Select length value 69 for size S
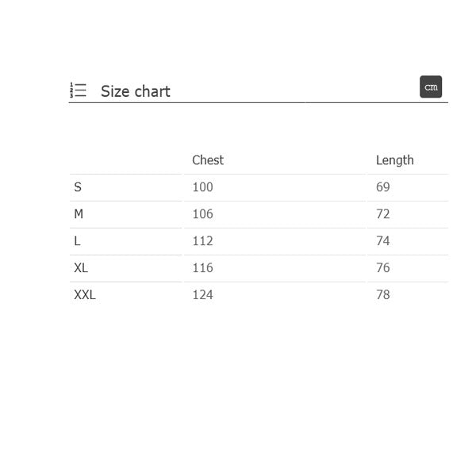Screen dimensions: 476x476 [383, 187]
